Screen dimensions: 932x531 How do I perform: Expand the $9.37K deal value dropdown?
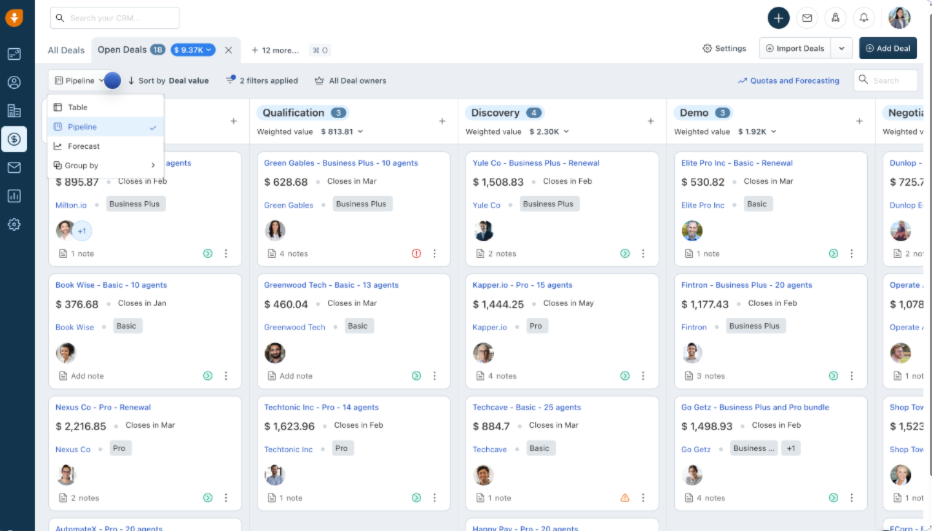193,50
